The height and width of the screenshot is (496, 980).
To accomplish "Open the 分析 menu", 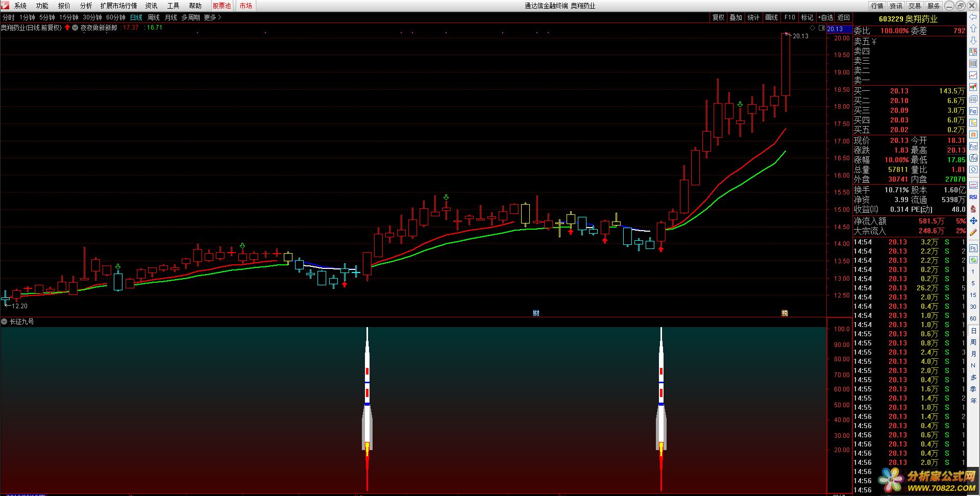I will click(x=86, y=6).
